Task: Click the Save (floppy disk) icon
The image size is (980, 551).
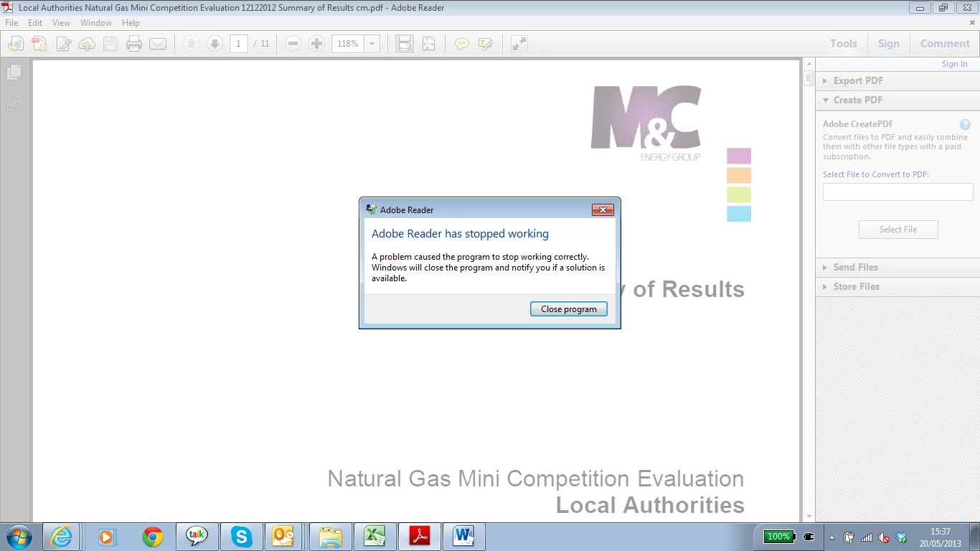Action: [x=110, y=44]
